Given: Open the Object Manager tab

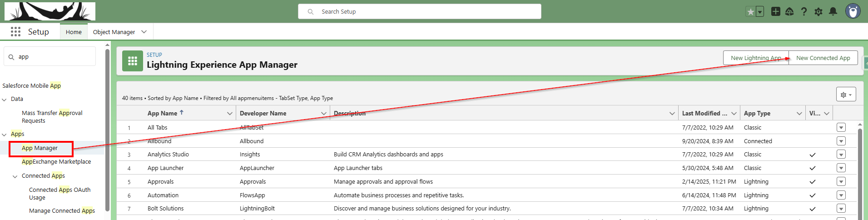Looking at the screenshot, I should [114, 32].
